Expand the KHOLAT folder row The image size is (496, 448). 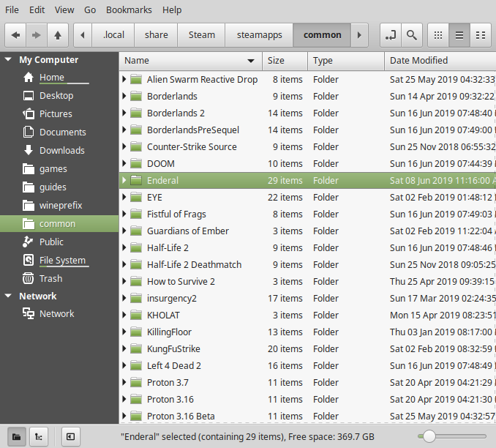click(124, 315)
